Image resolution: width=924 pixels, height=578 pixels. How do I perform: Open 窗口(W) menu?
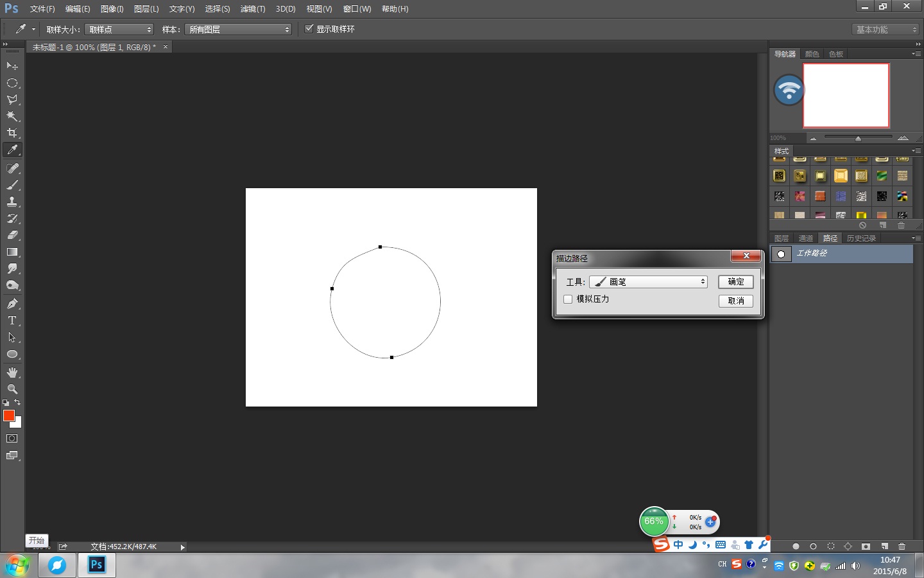(357, 9)
